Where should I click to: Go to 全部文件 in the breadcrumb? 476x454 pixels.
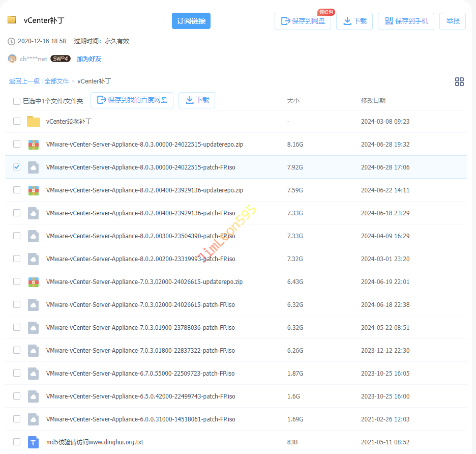pyautogui.click(x=56, y=81)
